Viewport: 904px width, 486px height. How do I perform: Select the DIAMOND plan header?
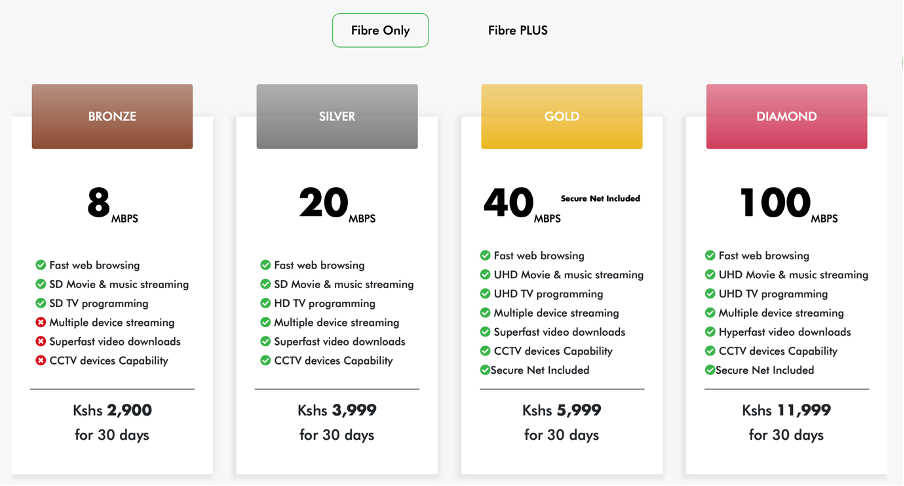[787, 116]
